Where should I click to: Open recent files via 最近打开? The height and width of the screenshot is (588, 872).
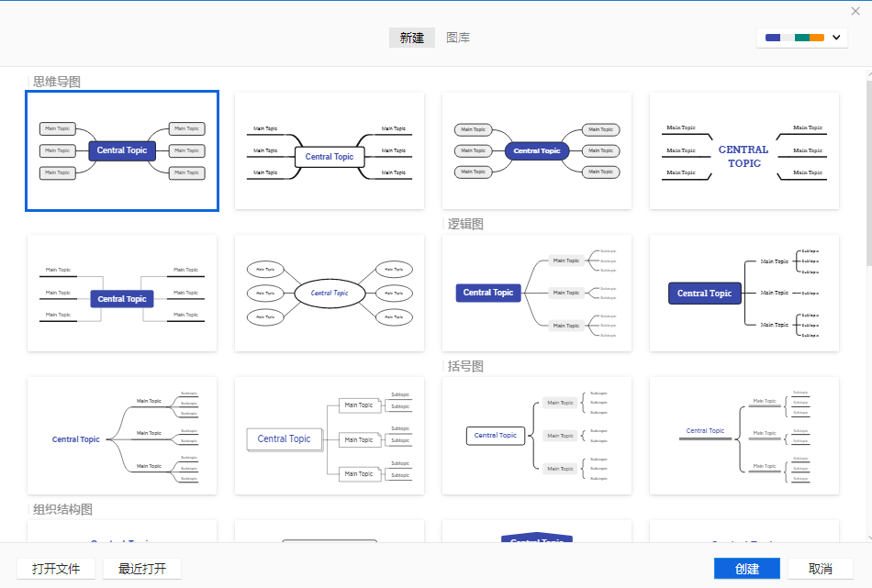point(141,569)
